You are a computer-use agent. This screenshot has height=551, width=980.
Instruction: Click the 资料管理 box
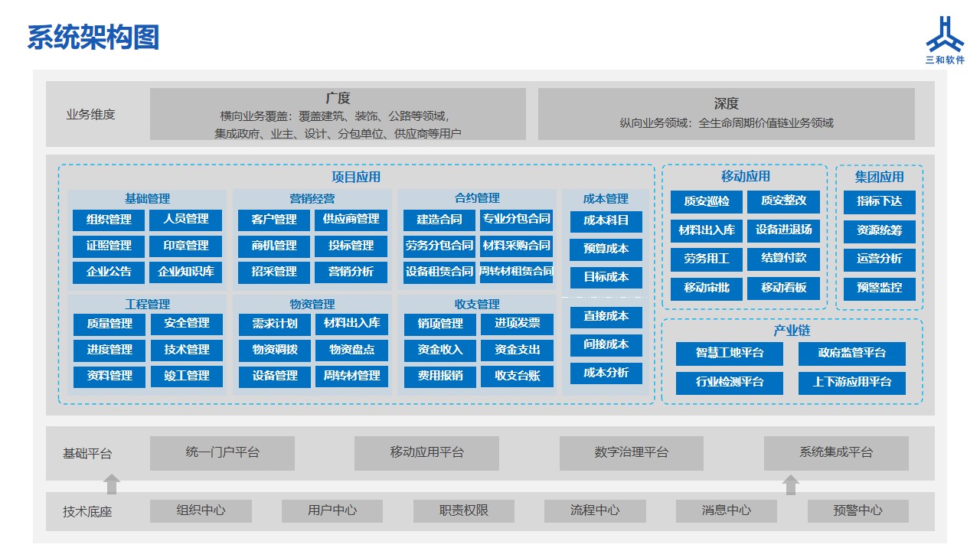click(109, 376)
